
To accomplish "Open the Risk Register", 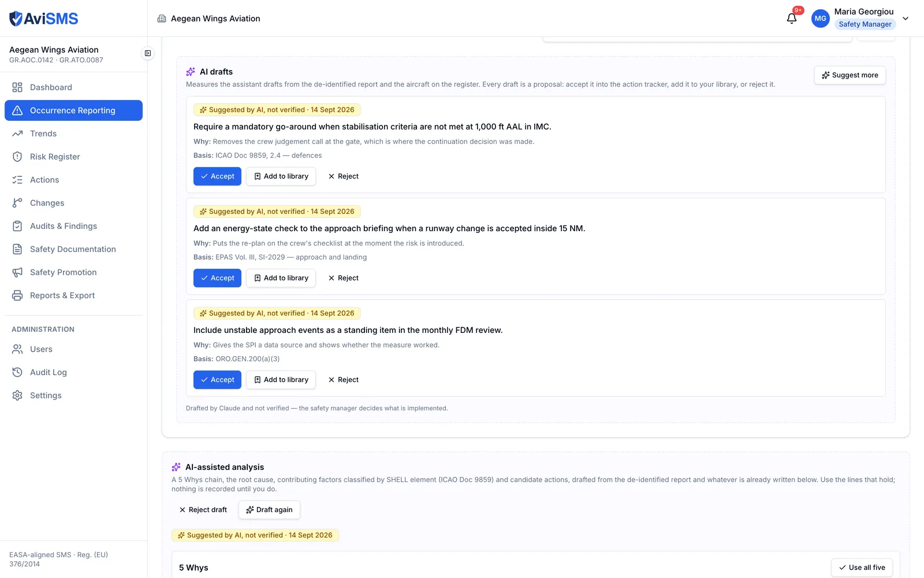I will coord(73,157).
